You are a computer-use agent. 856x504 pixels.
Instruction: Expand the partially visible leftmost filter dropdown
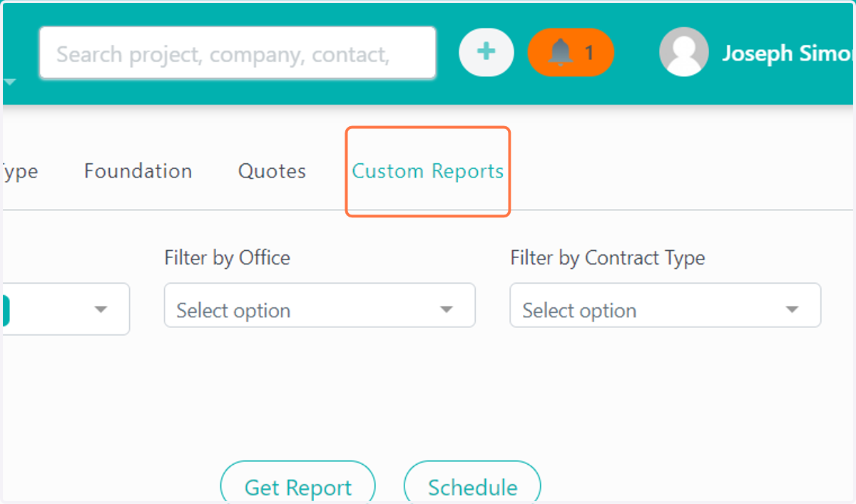point(66,309)
